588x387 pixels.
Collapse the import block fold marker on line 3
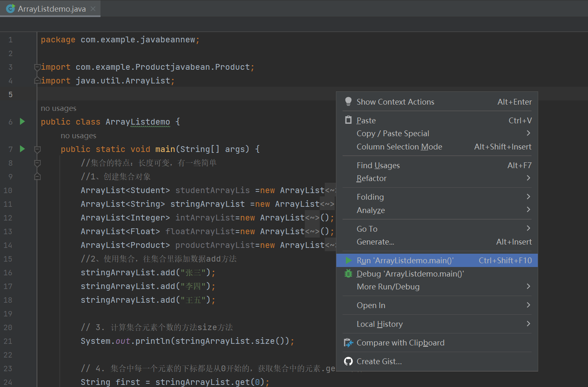click(37, 67)
